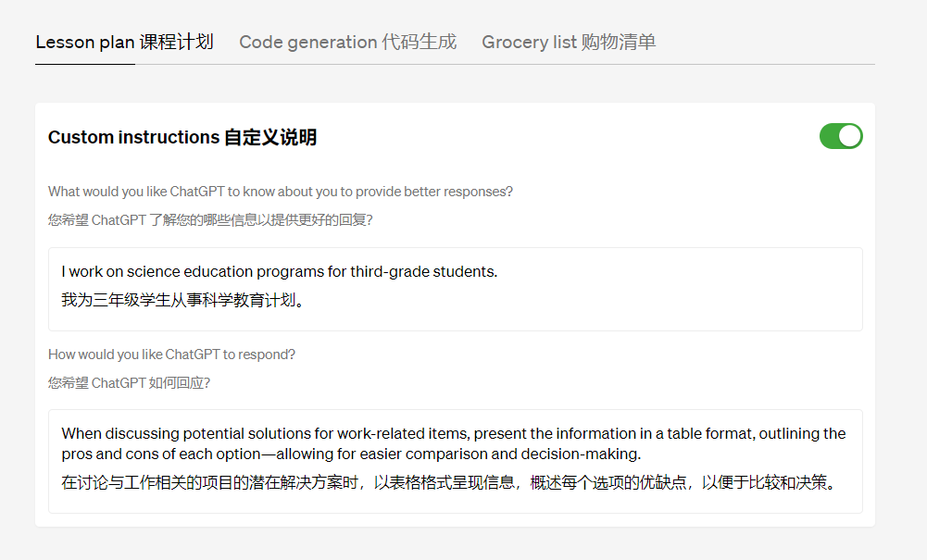Switch to the Lesson plan tab
This screenshot has height=560, width=927.
point(124,42)
